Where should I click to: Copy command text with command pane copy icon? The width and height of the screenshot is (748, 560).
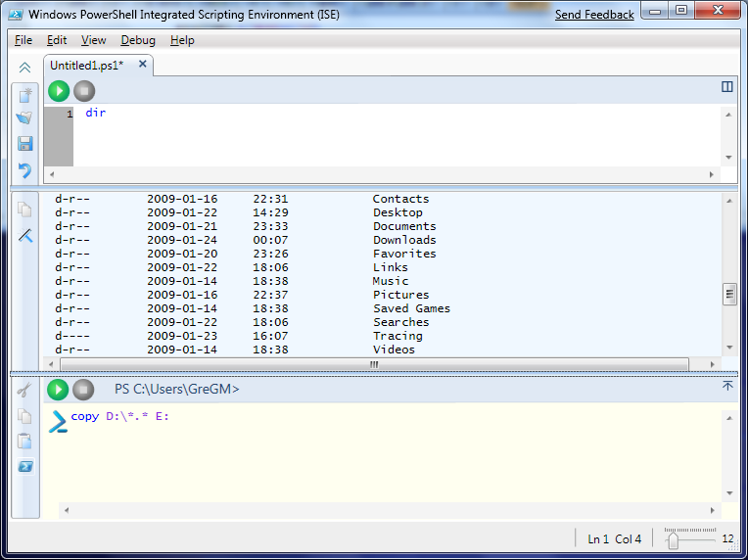[x=24, y=416]
